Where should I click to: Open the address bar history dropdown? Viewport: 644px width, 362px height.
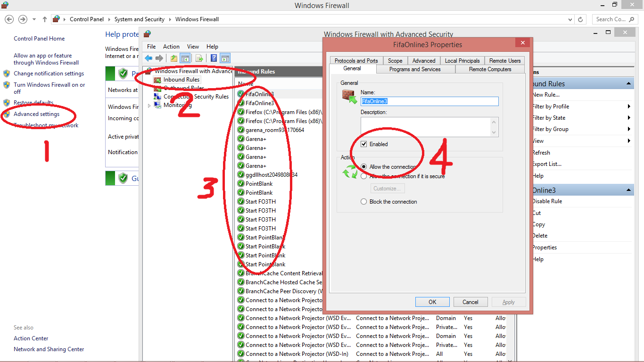point(571,19)
